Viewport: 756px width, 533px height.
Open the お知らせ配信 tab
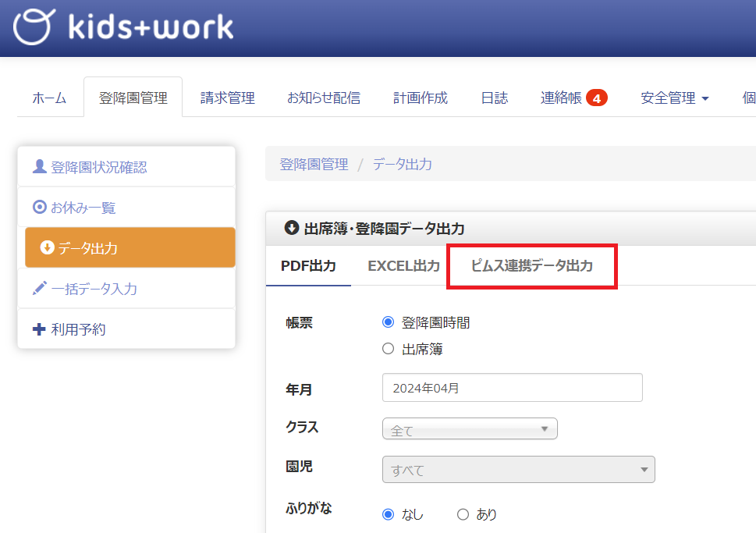pos(324,98)
